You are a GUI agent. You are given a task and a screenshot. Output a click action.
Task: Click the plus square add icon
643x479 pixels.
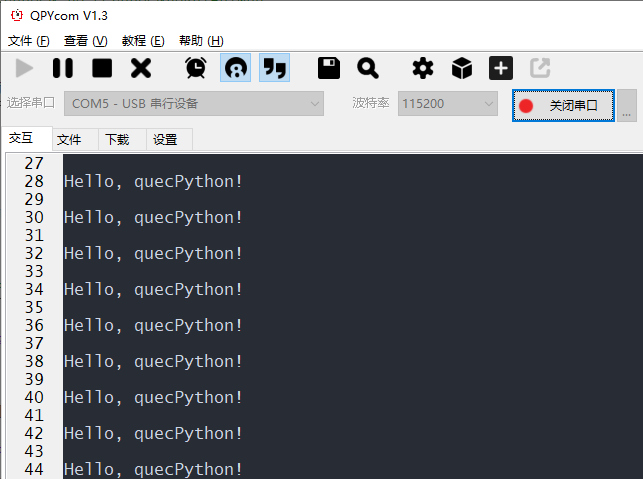tap(501, 68)
